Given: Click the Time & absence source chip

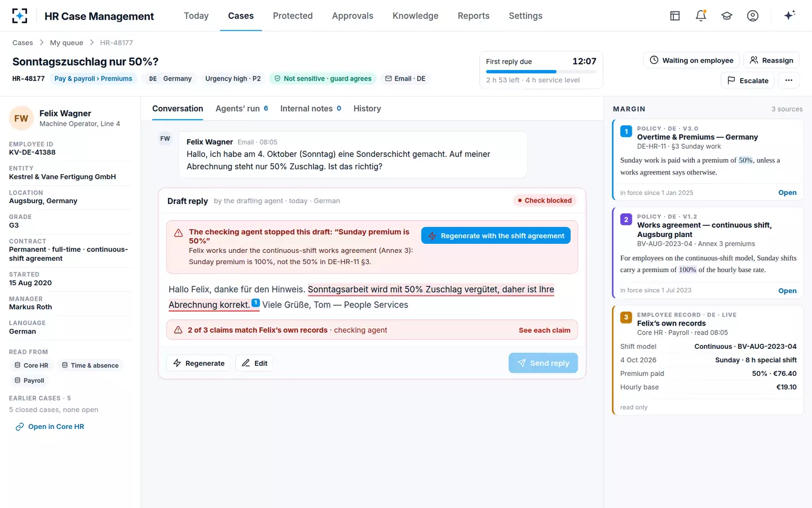Looking at the screenshot, I should coord(90,365).
